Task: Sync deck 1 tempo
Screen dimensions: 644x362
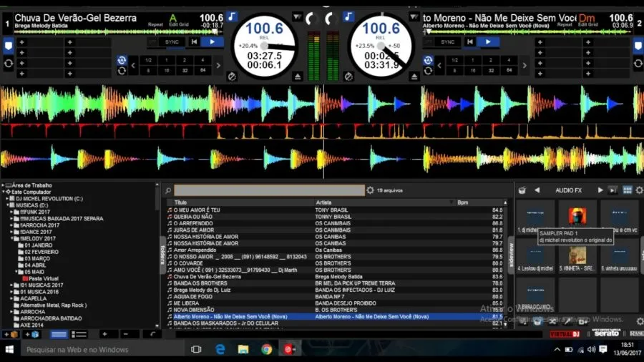Action: click(x=172, y=42)
